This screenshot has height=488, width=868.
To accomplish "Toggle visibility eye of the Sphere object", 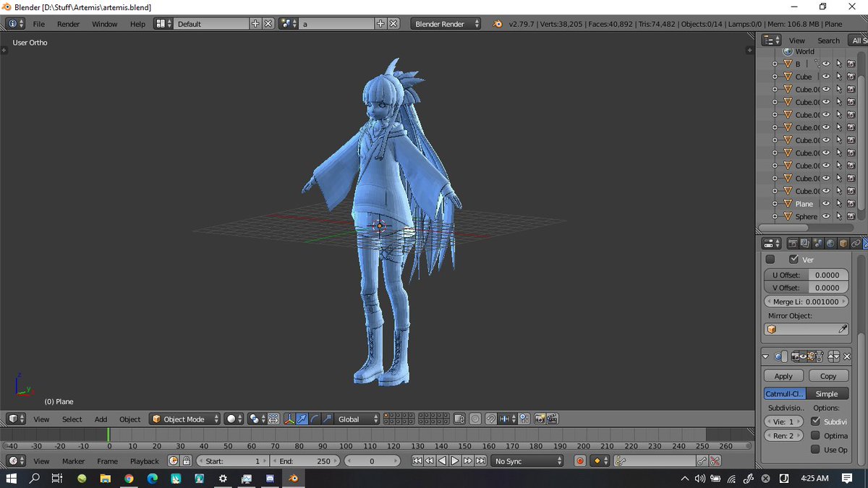I will 826,216.
